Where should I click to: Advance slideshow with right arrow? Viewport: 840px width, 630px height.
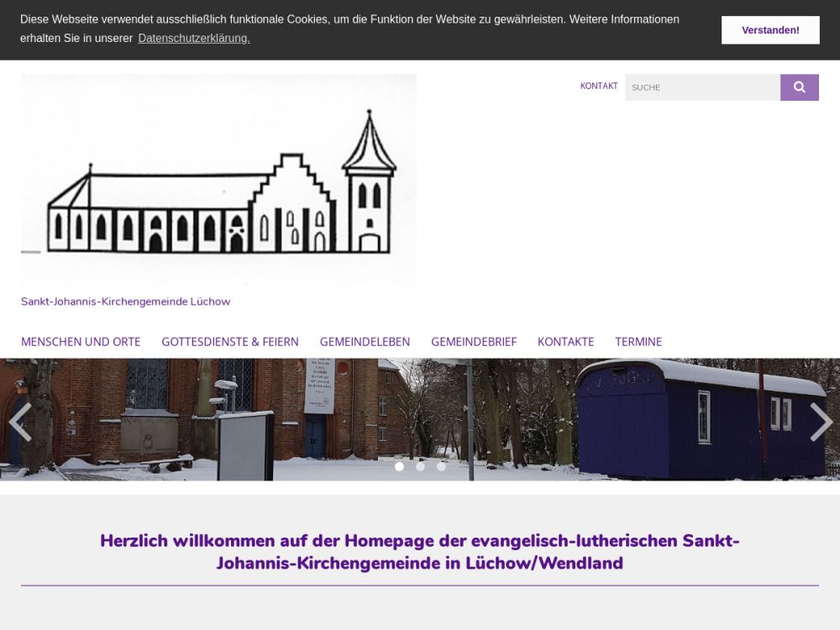coord(821,422)
